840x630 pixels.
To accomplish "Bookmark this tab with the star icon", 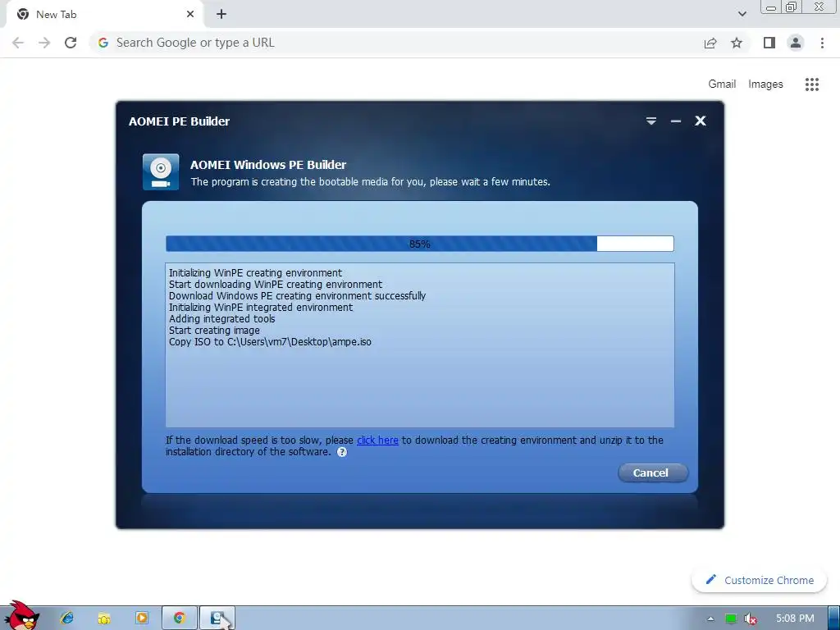I will coord(737,43).
